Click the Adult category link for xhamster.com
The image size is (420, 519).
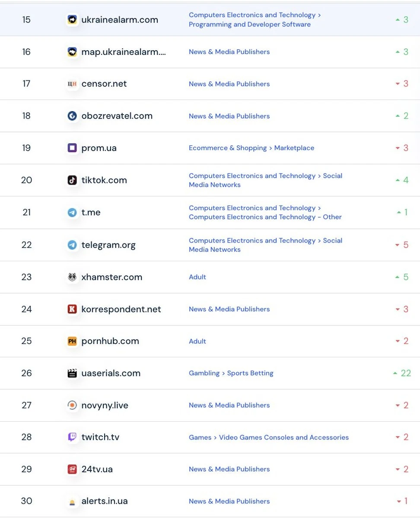coord(197,277)
